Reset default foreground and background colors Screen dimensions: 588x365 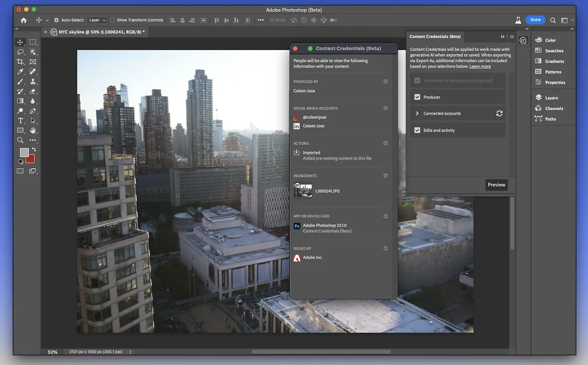click(21, 162)
